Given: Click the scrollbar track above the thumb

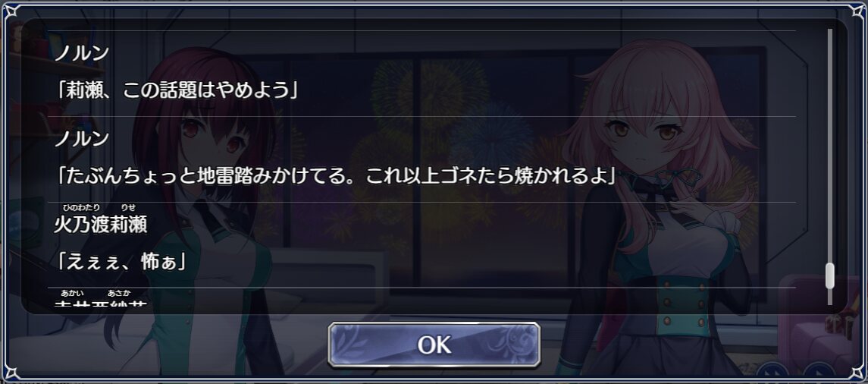Looking at the screenshot, I should point(829,146).
